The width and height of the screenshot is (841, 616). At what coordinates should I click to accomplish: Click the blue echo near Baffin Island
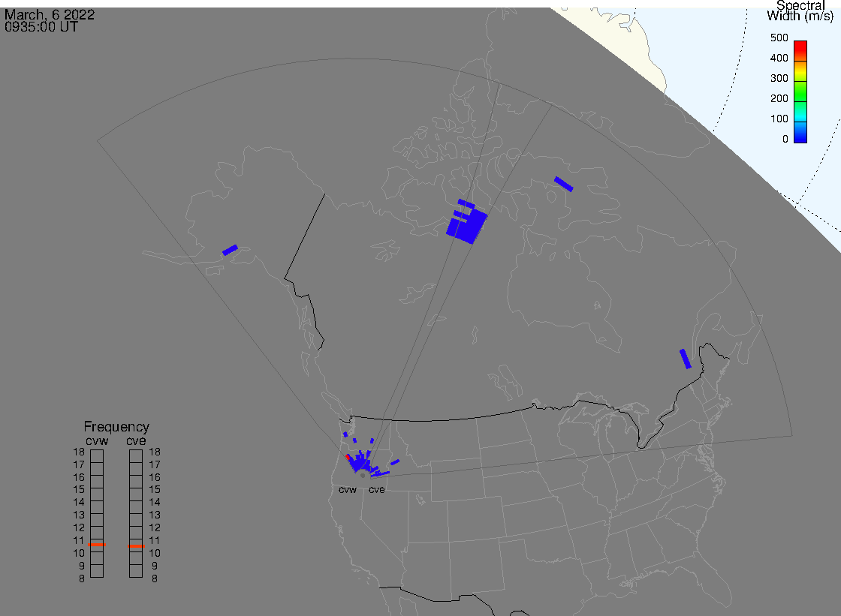click(564, 184)
